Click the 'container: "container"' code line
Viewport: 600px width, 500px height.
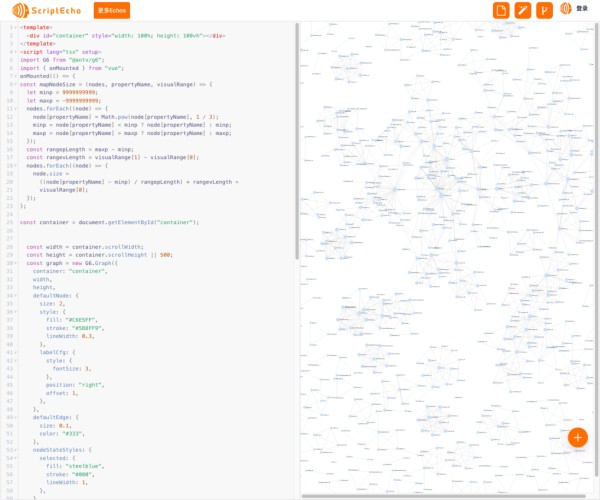70,271
